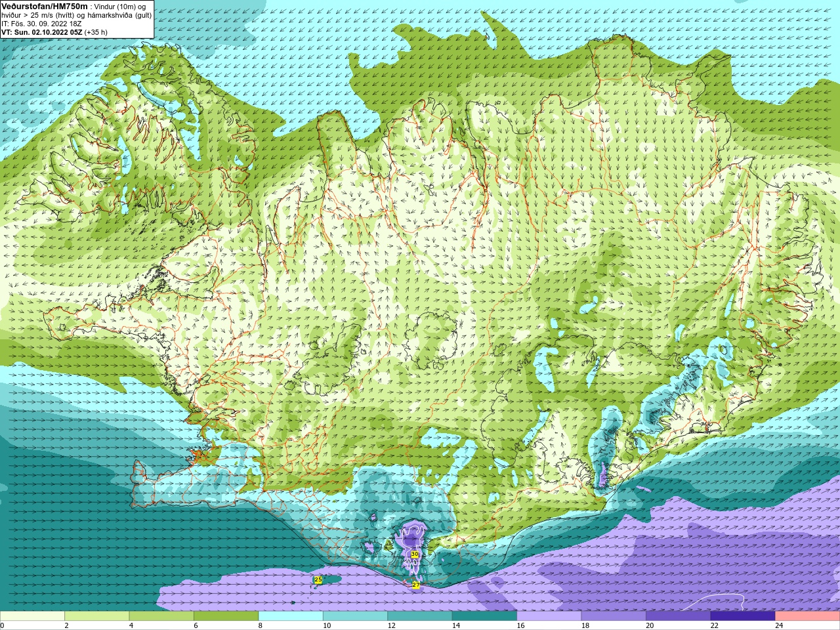Click the dark indigo 22–24 m/s legend swatch
Screen dimensions: 840x630
click(x=743, y=616)
